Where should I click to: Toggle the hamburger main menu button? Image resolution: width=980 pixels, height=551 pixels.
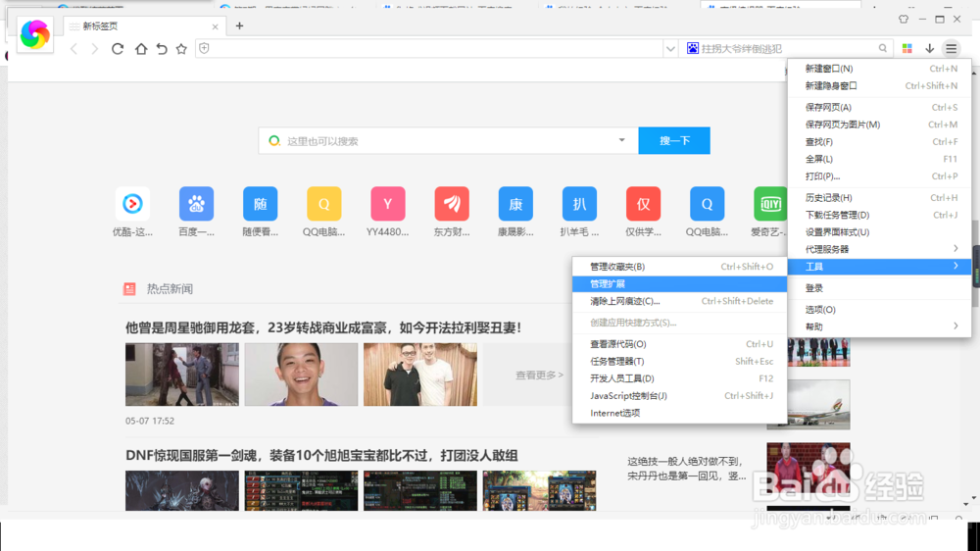(952, 48)
